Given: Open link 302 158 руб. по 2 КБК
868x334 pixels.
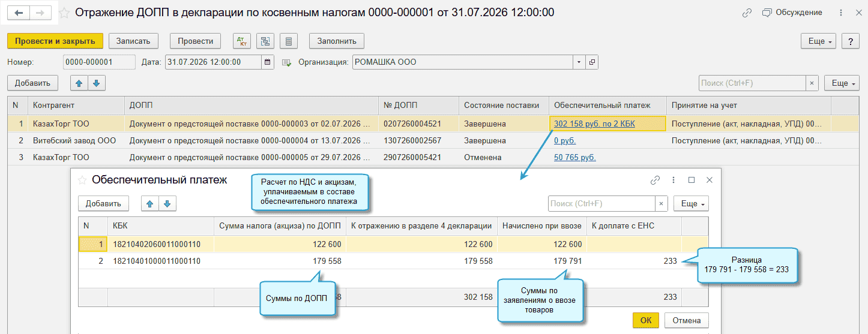Looking at the screenshot, I should coord(594,124).
